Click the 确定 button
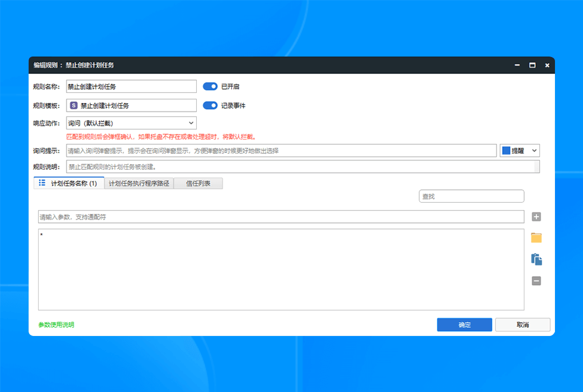Screen dimensions: 583x392 [x=464, y=325]
